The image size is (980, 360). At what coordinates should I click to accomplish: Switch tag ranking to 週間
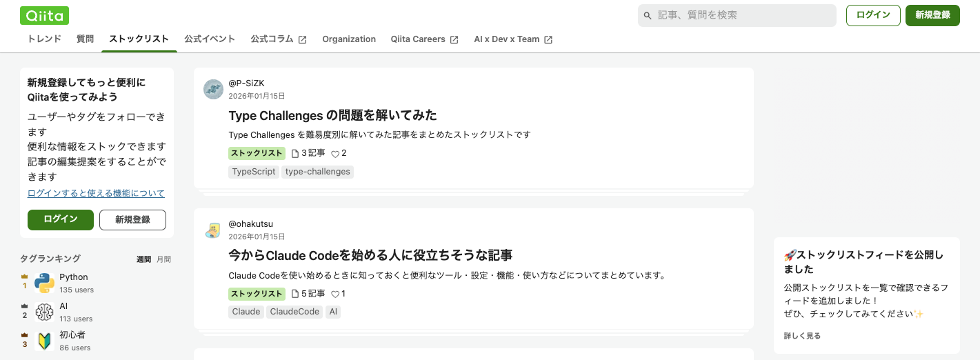click(x=143, y=259)
